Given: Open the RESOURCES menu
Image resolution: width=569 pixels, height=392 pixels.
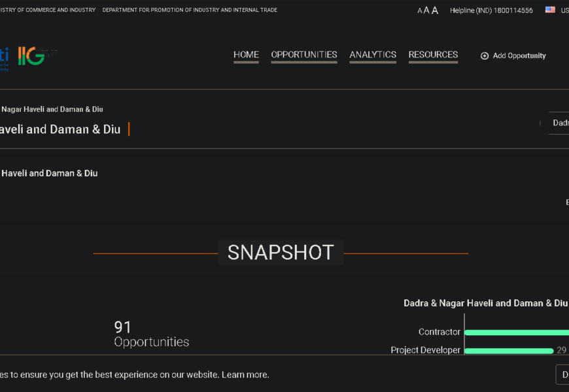Looking at the screenshot, I should [x=433, y=55].
